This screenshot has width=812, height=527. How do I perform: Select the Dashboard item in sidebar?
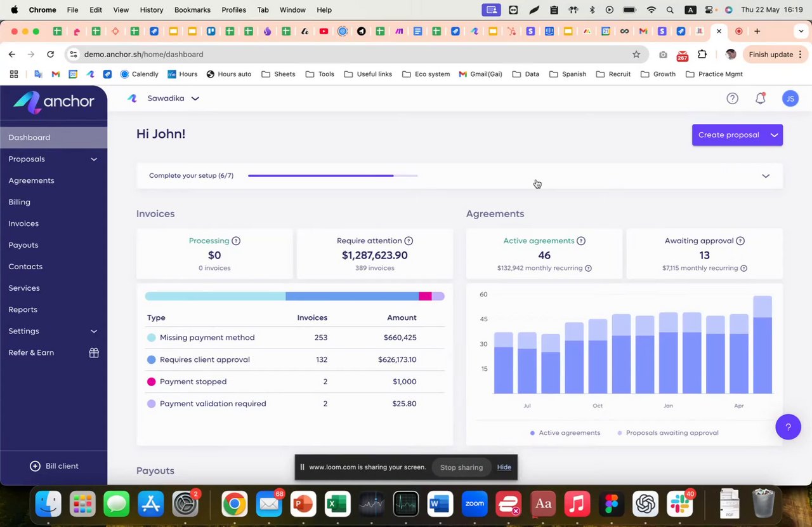tap(53, 138)
